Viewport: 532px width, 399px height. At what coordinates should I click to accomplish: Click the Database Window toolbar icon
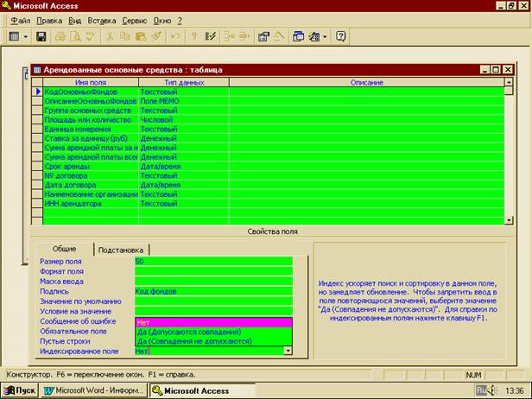point(298,37)
